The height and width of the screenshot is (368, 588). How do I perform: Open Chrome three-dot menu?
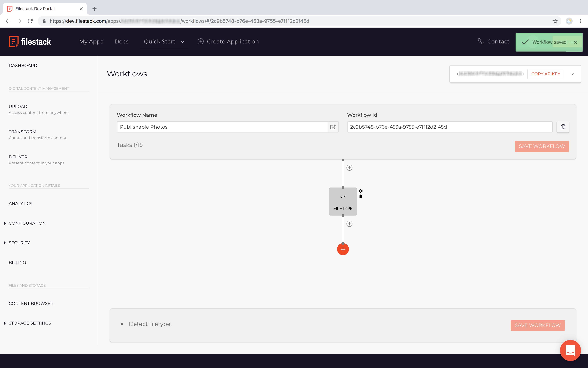[x=580, y=21]
